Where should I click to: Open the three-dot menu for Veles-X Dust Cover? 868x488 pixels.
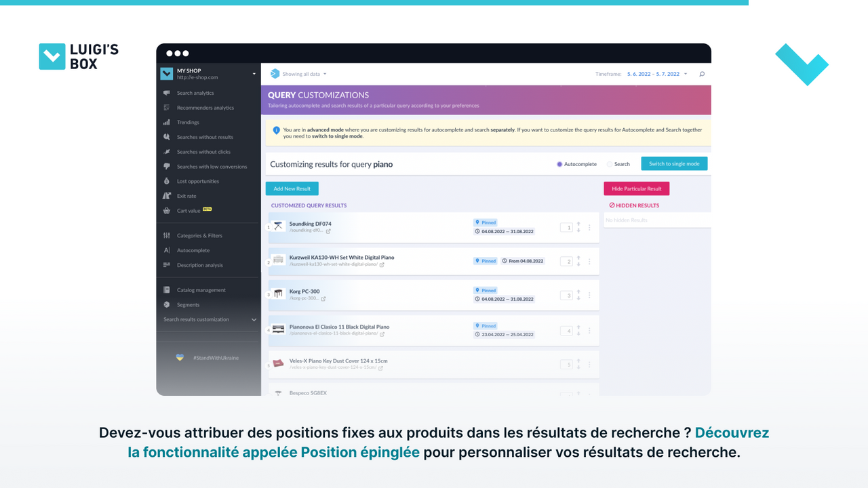click(x=589, y=365)
